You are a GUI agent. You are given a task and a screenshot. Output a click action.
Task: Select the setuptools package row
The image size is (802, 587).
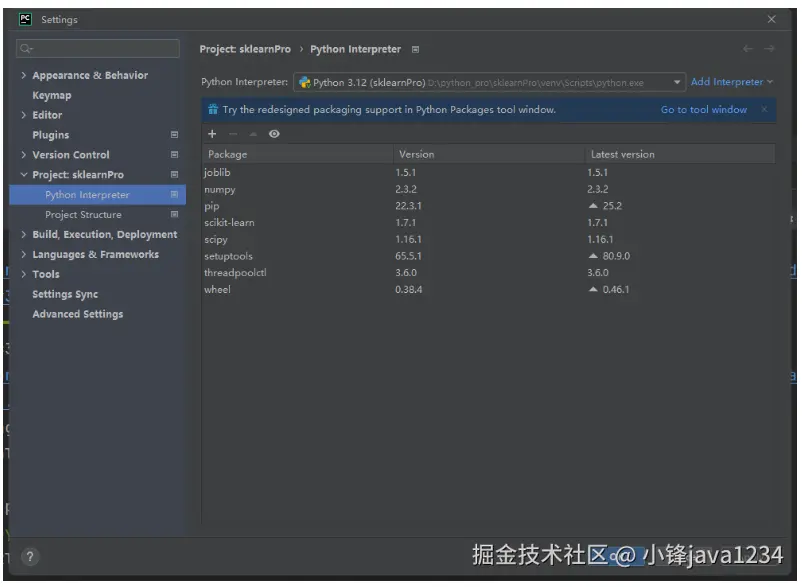(488, 256)
